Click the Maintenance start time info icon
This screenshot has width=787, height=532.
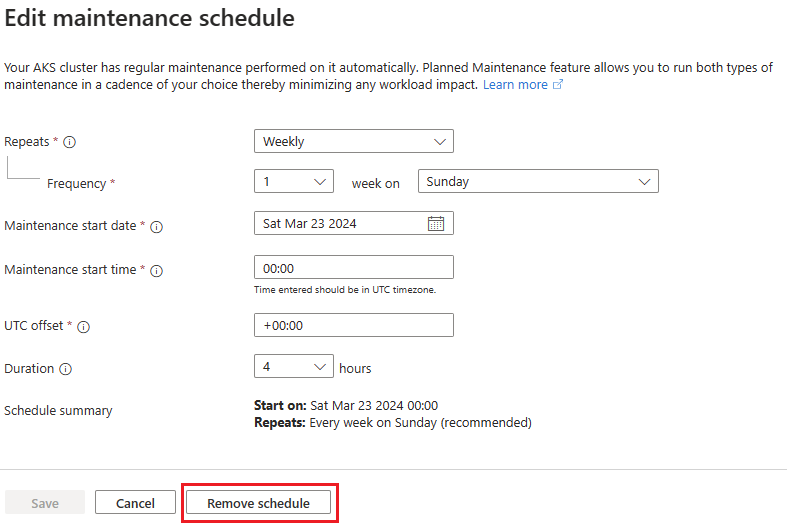tap(157, 270)
